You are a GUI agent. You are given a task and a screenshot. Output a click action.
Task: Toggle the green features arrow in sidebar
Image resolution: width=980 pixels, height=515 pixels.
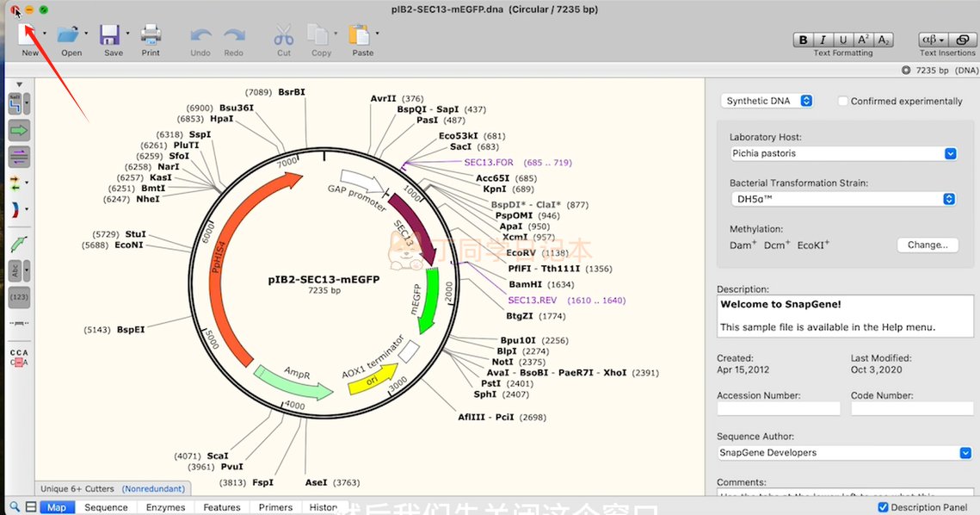[19, 130]
